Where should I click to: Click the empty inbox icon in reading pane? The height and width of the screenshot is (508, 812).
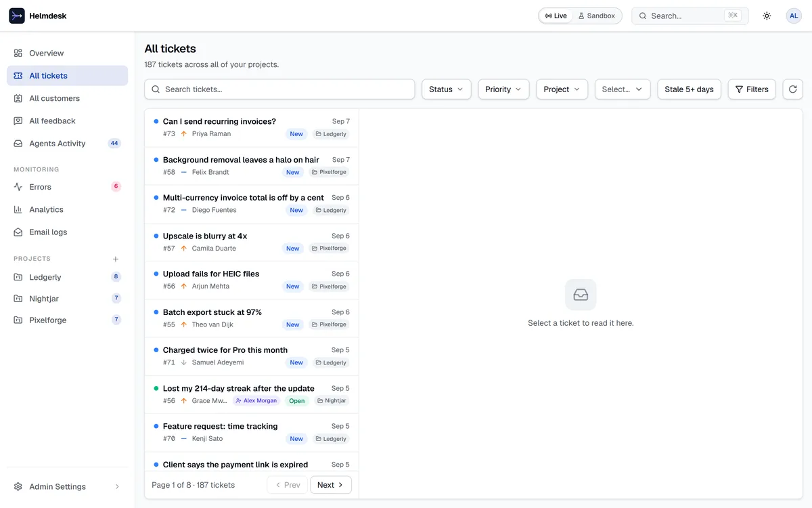coord(581,295)
